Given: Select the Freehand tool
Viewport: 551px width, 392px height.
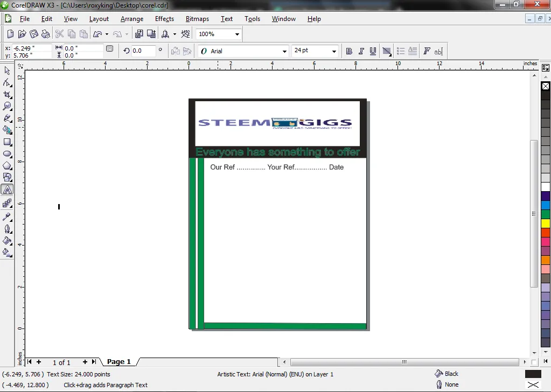Looking at the screenshot, I should point(7,118).
